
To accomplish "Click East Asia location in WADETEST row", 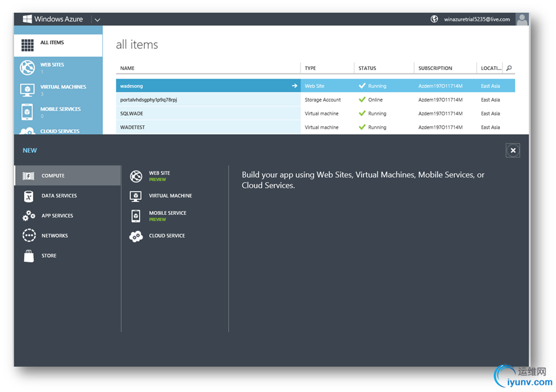I will tap(490, 127).
